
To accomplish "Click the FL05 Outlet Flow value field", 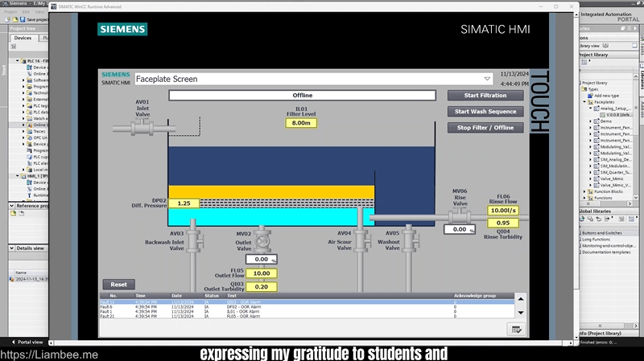I will tap(261, 273).
